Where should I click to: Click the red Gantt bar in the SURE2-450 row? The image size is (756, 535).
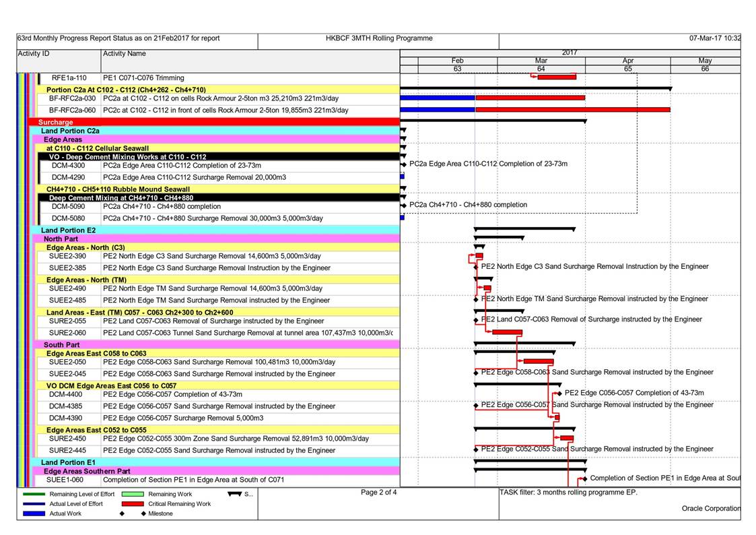pyautogui.click(x=567, y=439)
